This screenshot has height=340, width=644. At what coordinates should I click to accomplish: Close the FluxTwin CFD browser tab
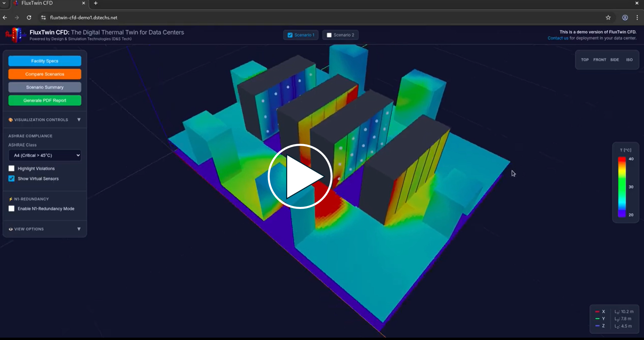pos(83,3)
